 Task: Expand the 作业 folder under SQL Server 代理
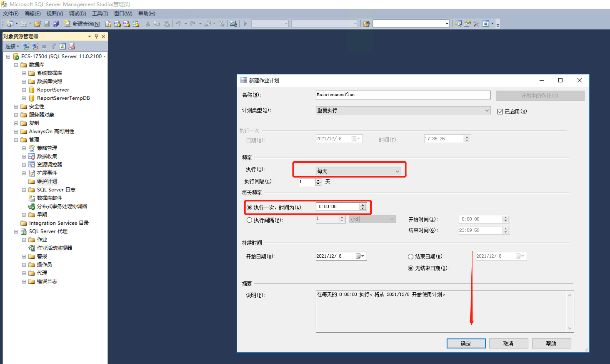point(24,240)
